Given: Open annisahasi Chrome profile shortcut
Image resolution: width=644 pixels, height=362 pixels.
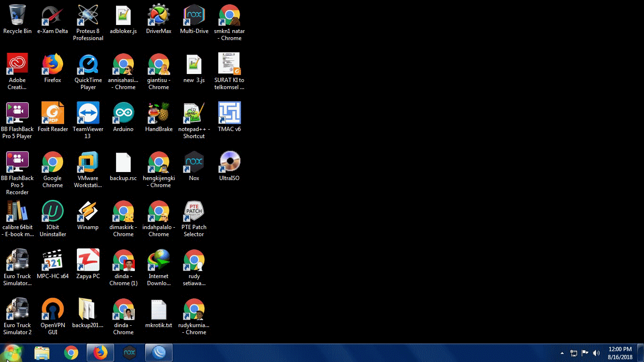Looking at the screenshot, I should 124,72.
